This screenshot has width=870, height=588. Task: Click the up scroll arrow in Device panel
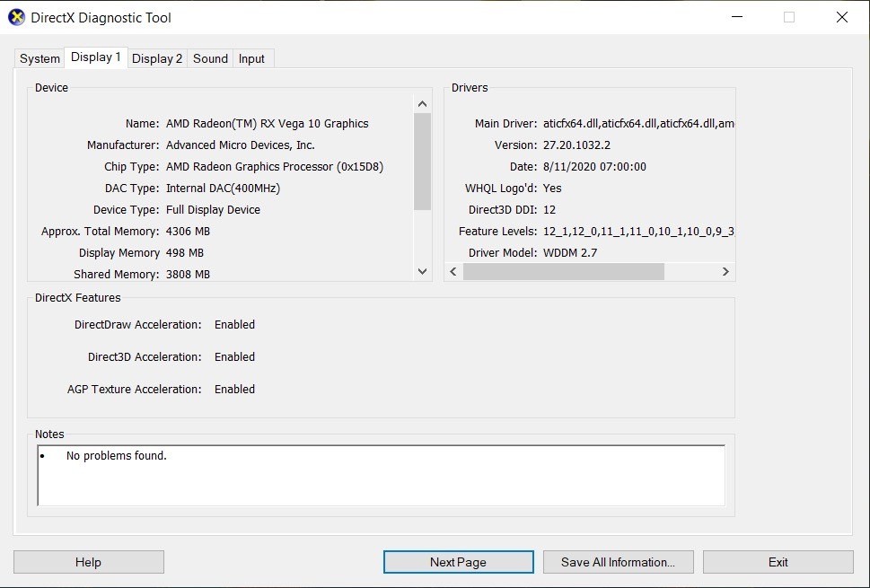(x=422, y=102)
